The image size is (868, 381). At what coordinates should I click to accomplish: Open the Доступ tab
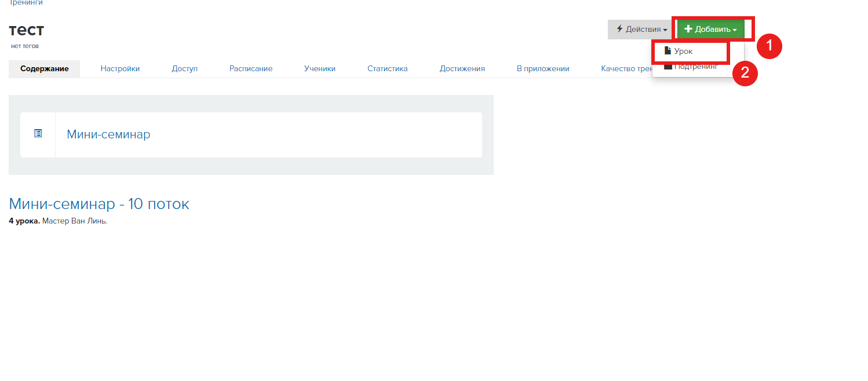pyautogui.click(x=184, y=68)
